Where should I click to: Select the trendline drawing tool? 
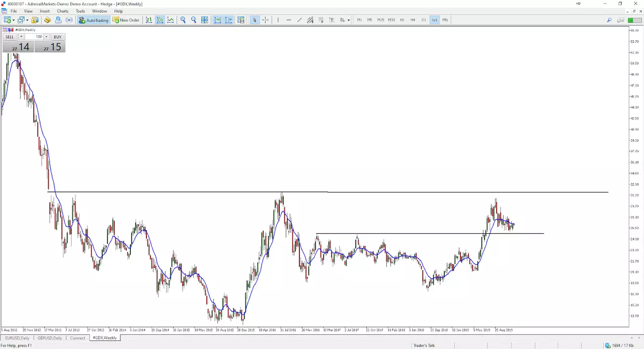299,20
